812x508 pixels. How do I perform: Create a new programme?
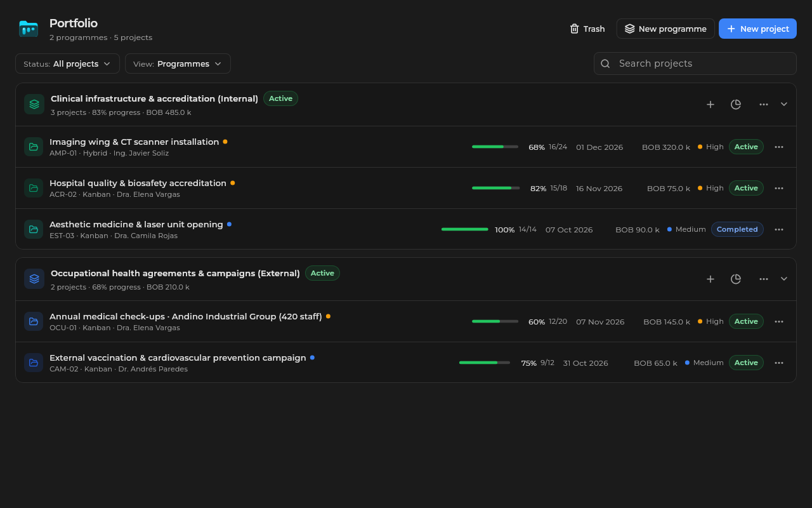665,29
